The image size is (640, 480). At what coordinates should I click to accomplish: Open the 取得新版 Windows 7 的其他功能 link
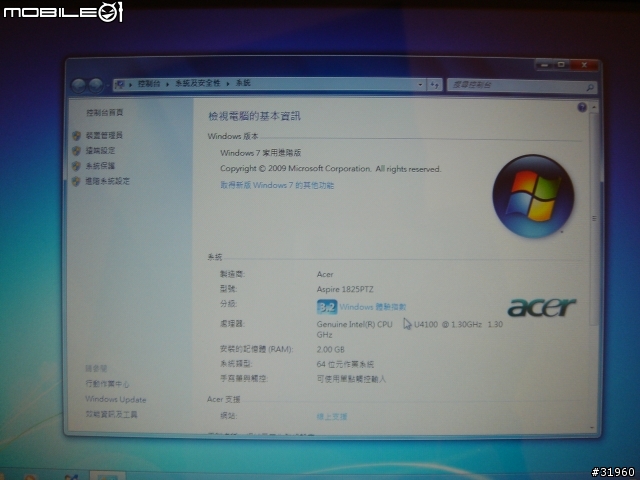point(277,185)
